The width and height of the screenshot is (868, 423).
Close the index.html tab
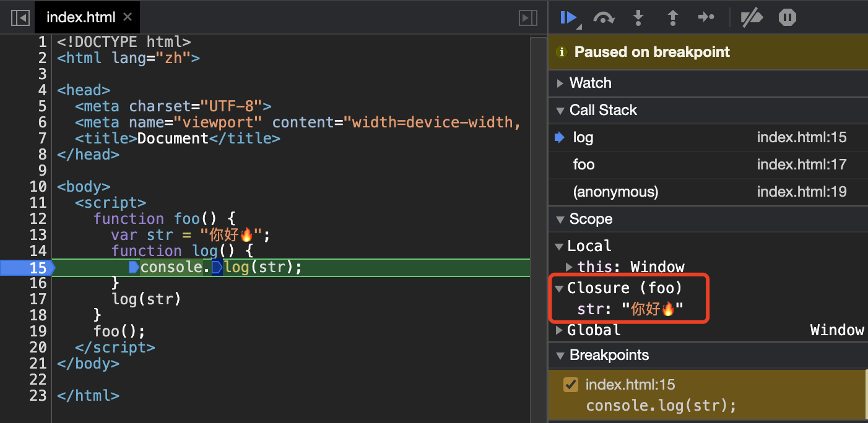click(128, 17)
